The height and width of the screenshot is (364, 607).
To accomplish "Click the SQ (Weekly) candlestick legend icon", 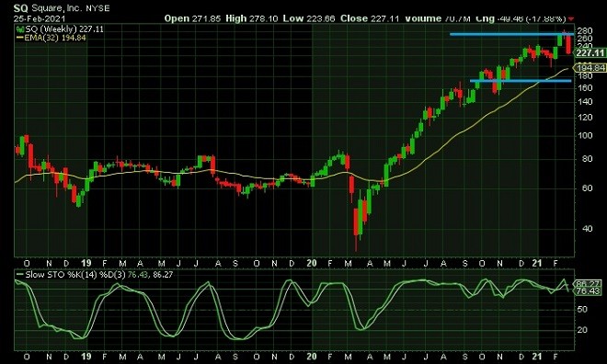I will [x=19, y=29].
